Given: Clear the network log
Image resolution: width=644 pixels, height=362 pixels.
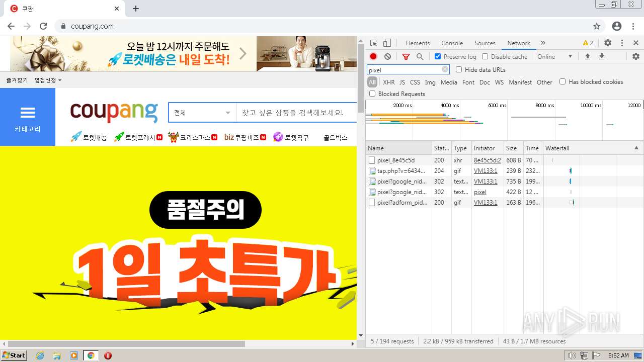Looking at the screenshot, I should click(387, 57).
